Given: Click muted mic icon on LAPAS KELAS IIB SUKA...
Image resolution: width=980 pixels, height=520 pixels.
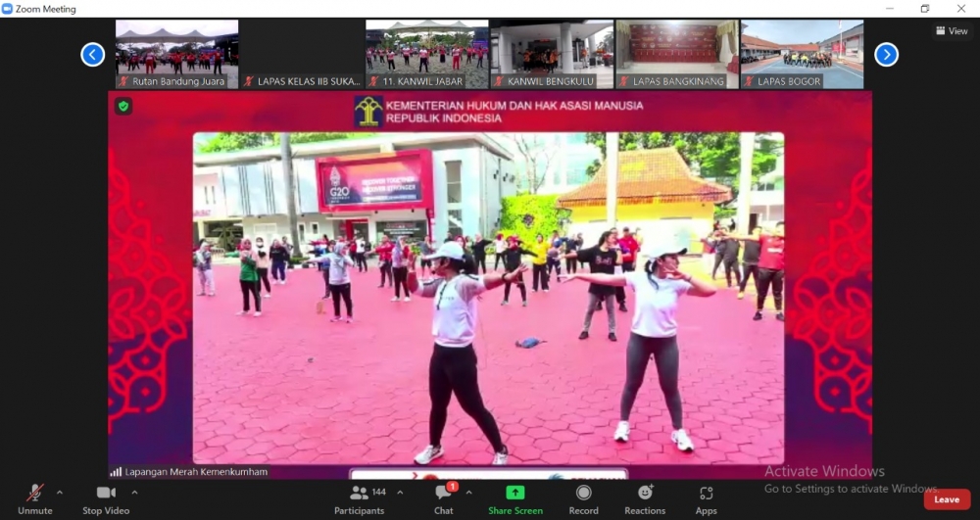Looking at the screenshot, I should [249, 81].
